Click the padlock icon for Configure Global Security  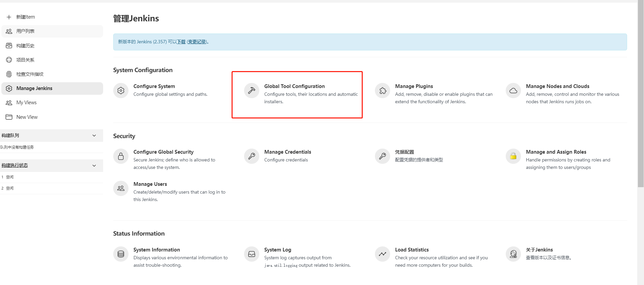pos(121,156)
